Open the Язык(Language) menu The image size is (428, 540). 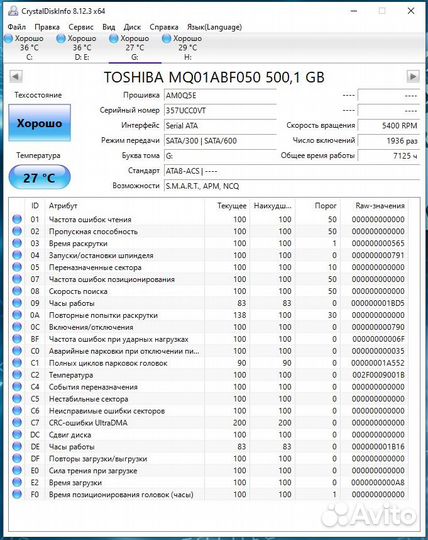coord(214,27)
